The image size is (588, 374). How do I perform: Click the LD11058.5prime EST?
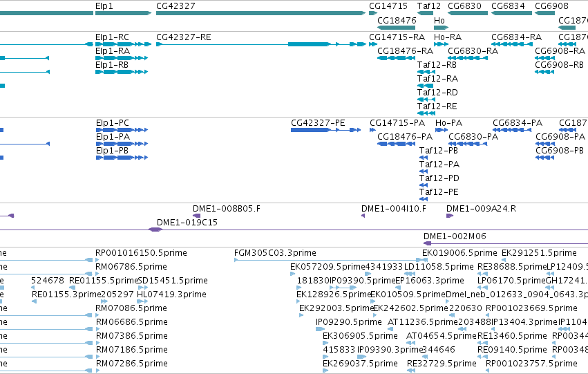[x=410, y=274]
